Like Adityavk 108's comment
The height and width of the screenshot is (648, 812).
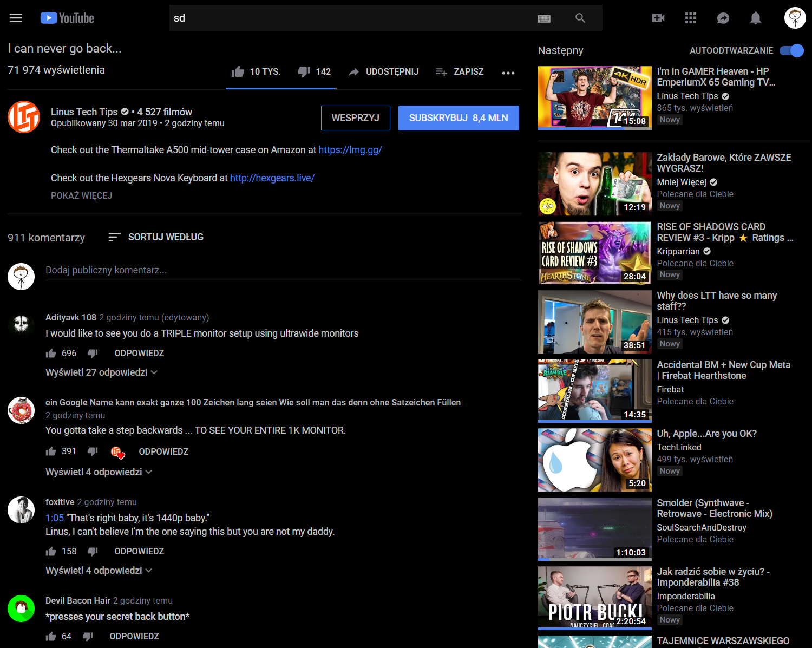tap(51, 354)
